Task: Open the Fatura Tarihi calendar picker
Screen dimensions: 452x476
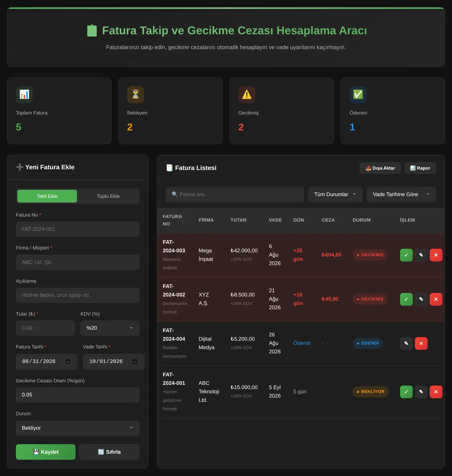Action: pyautogui.click(x=68, y=361)
